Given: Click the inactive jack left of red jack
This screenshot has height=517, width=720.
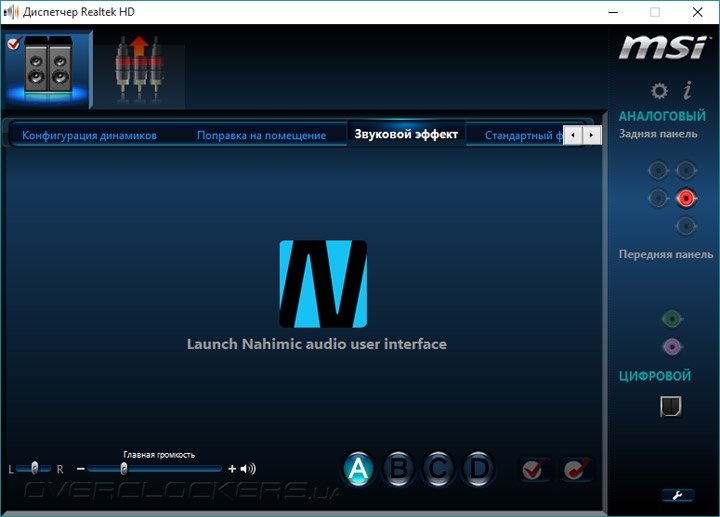Looking at the screenshot, I should 658,198.
